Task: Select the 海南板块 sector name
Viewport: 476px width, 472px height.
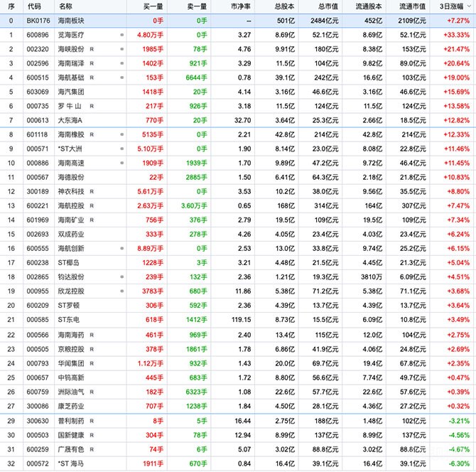Action: [71, 21]
